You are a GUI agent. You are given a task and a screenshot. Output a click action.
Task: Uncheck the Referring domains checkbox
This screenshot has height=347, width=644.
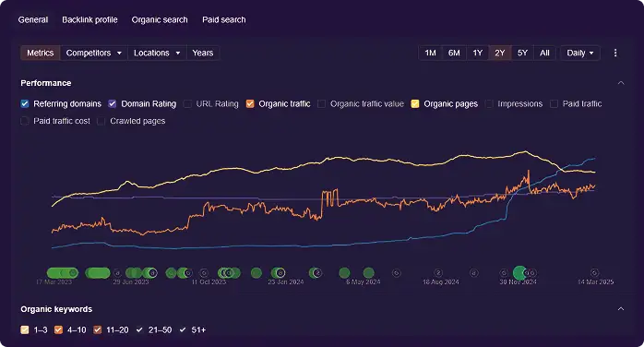(25, 104)
